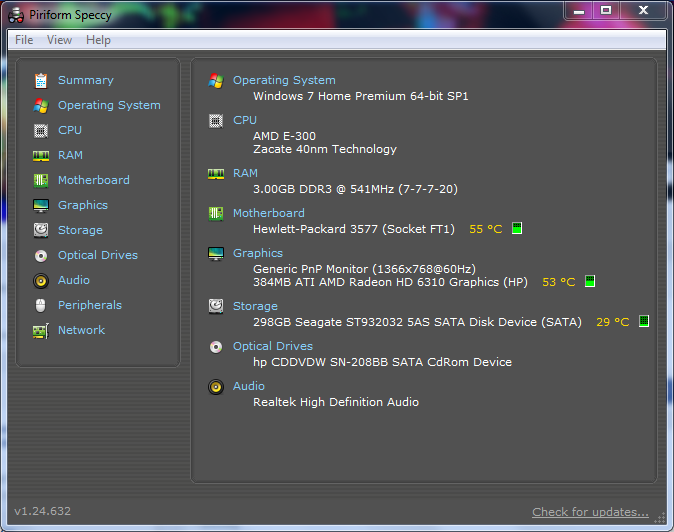Click the Peripherals mouse icon in sidebar

click(41, 306)
